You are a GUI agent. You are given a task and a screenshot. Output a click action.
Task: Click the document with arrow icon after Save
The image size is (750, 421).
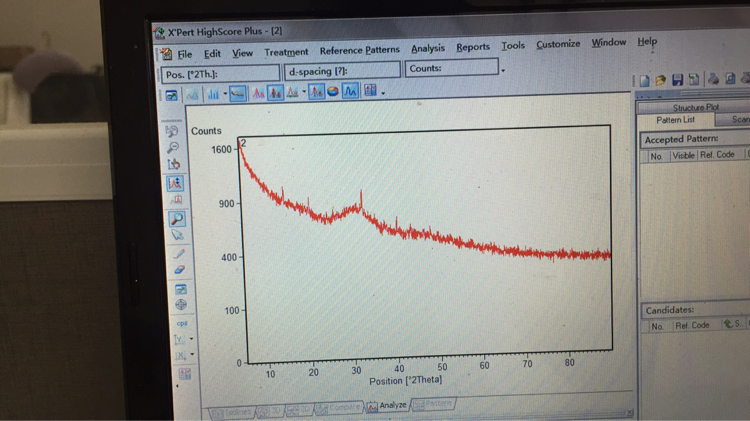694,79
